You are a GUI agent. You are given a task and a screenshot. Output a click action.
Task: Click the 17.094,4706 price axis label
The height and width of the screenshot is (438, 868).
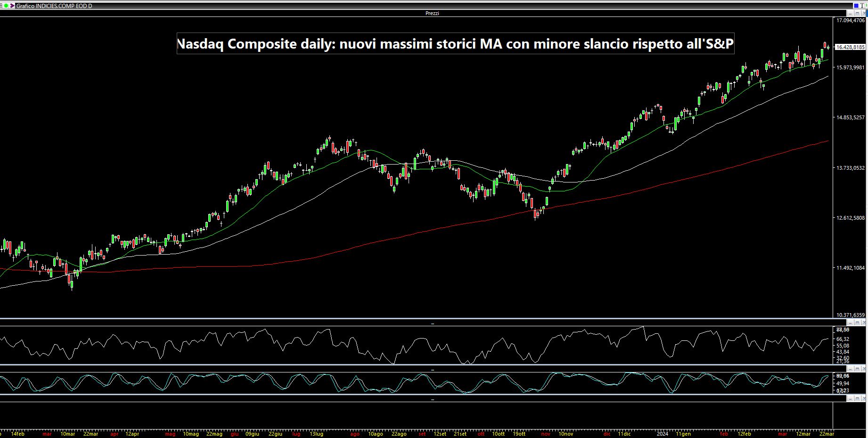(x=851, y=20)
